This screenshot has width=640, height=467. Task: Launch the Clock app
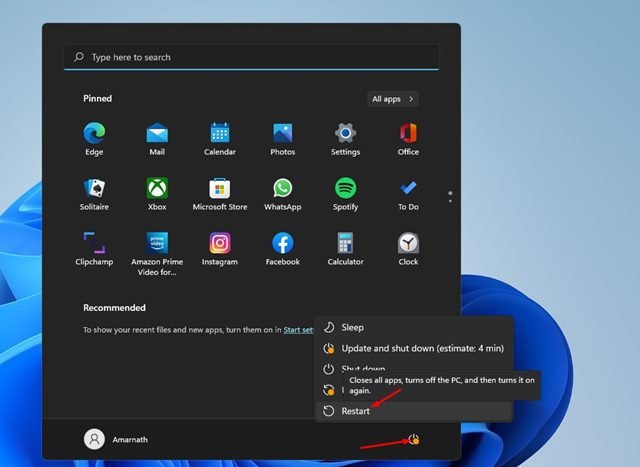tap(408, 249)
